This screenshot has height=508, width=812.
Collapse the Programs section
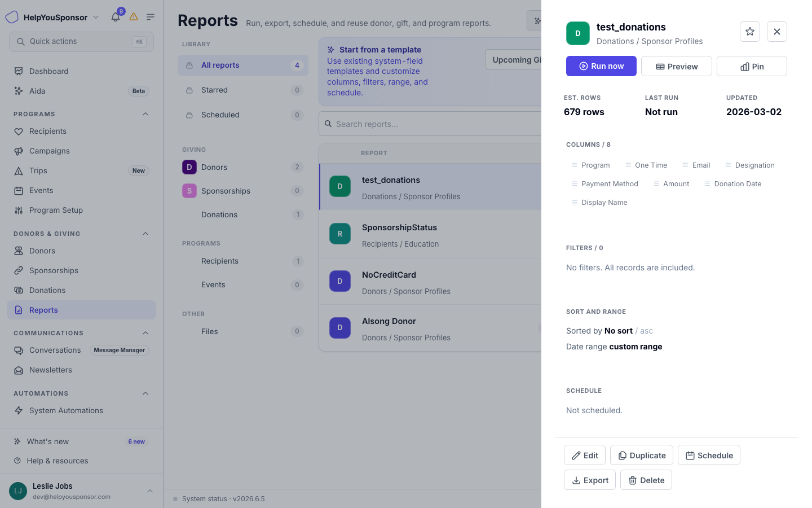[x=145, y=114]
